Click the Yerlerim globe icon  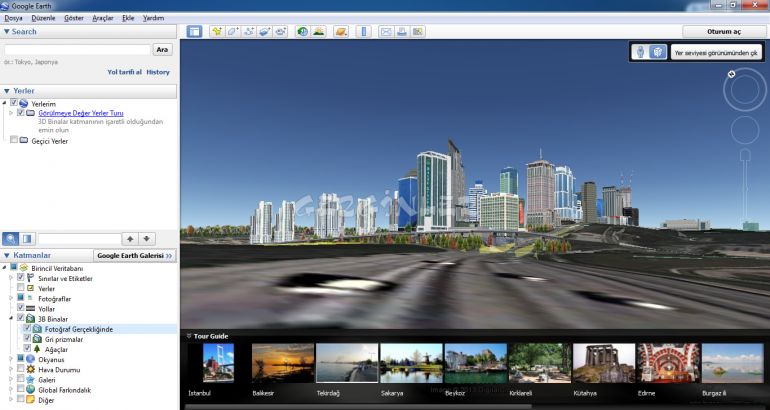[x=23, y=104]
